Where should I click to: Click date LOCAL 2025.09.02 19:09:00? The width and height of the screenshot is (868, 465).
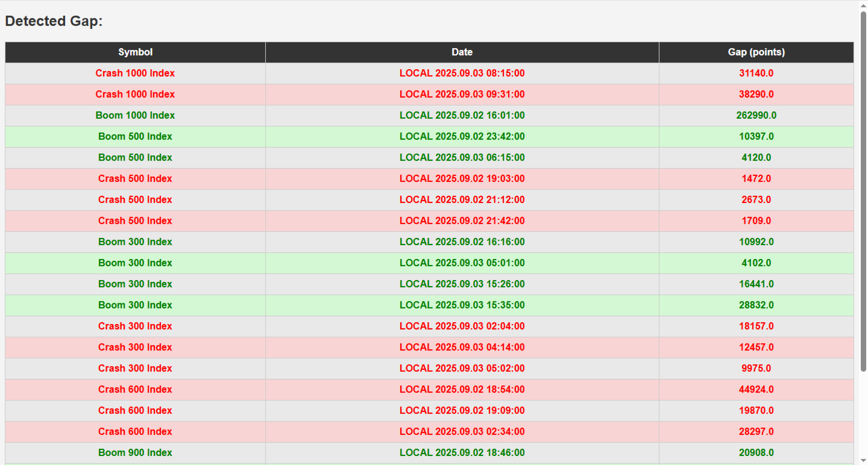[462, 411]
